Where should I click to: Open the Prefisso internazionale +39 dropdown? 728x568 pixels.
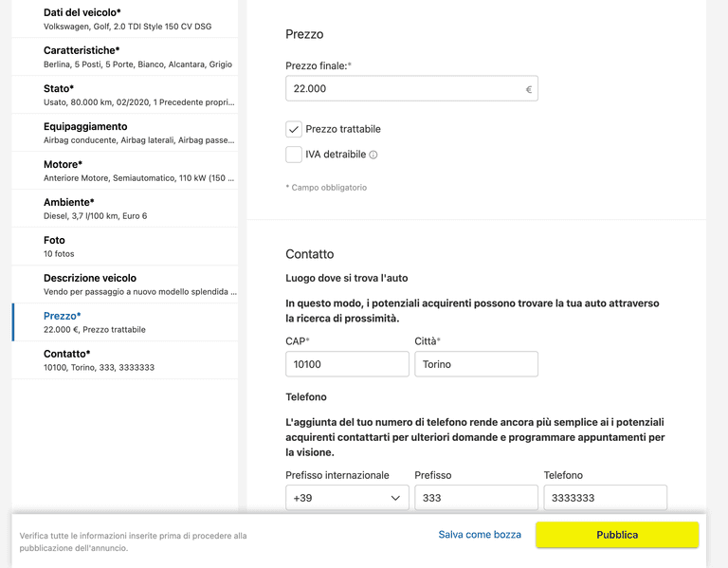tap(347, 498)
